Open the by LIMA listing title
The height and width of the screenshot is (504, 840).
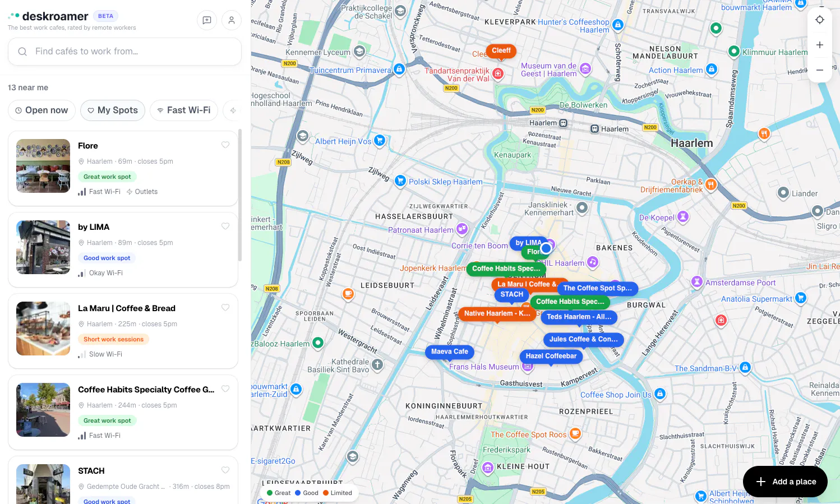pos(94,227)
